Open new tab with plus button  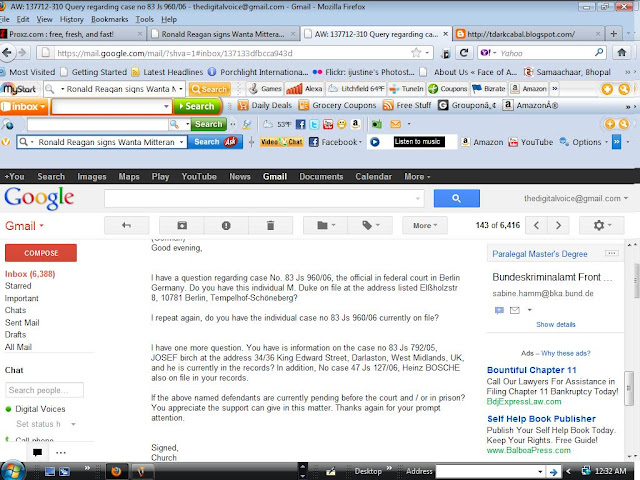pyautogui.click(x=613, y=34)
